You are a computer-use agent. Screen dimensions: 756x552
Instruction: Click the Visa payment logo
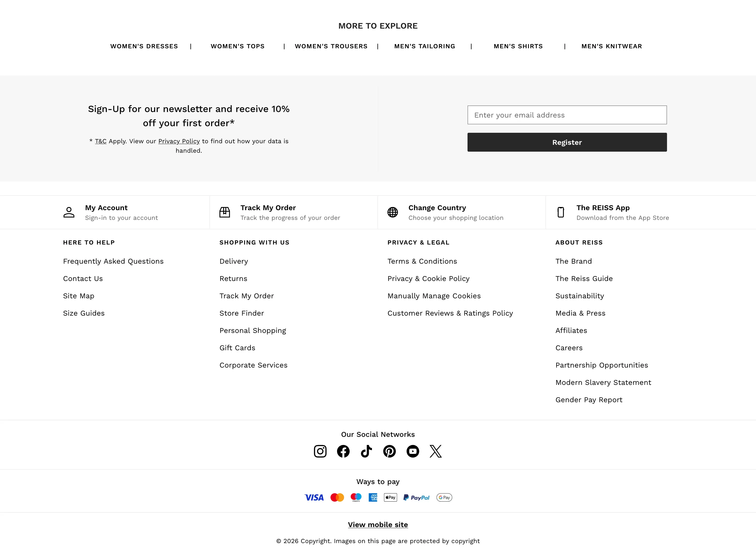(314, 497)
